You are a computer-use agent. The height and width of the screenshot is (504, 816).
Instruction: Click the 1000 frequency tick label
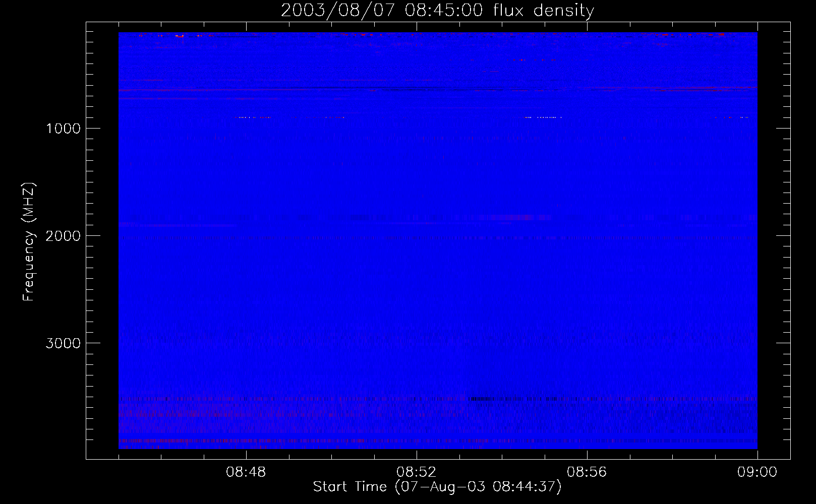click(63, 129)
